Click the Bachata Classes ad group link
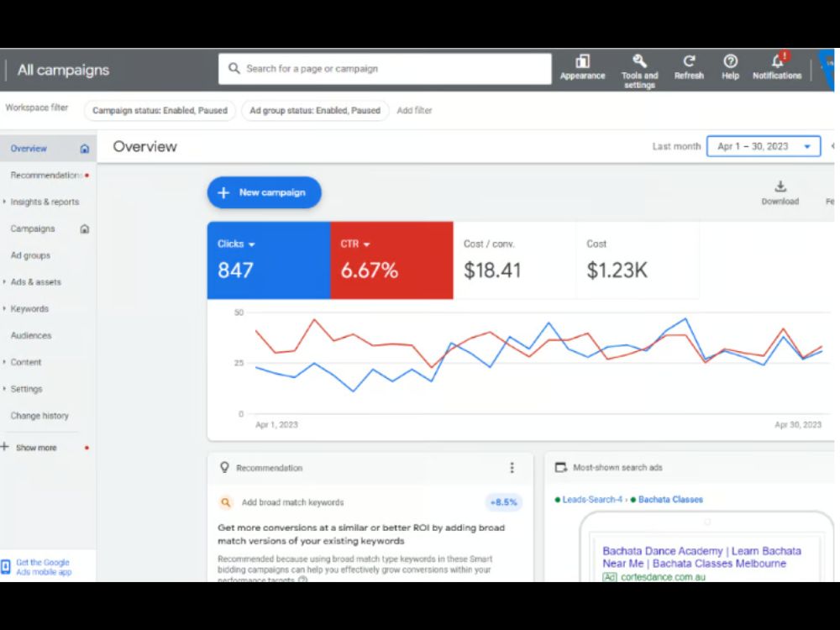The height and width of the screenshot is (630, 840). pos(670,499)
